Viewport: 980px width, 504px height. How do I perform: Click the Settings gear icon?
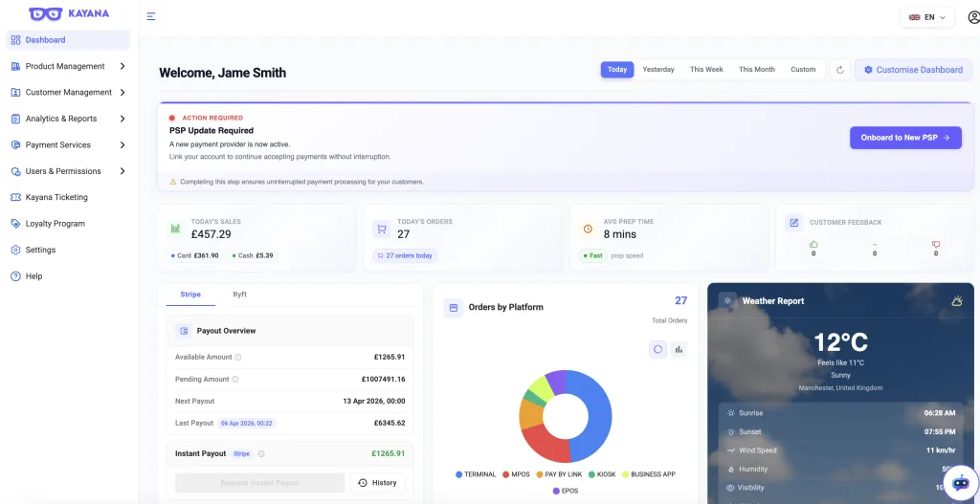point(15,250)
